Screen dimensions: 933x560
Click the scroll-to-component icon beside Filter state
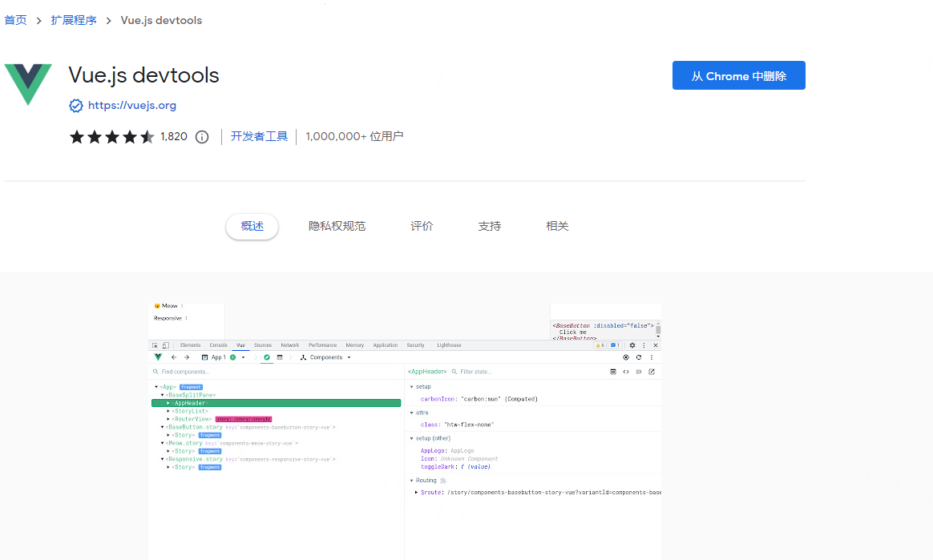click(x=613, y=372)
